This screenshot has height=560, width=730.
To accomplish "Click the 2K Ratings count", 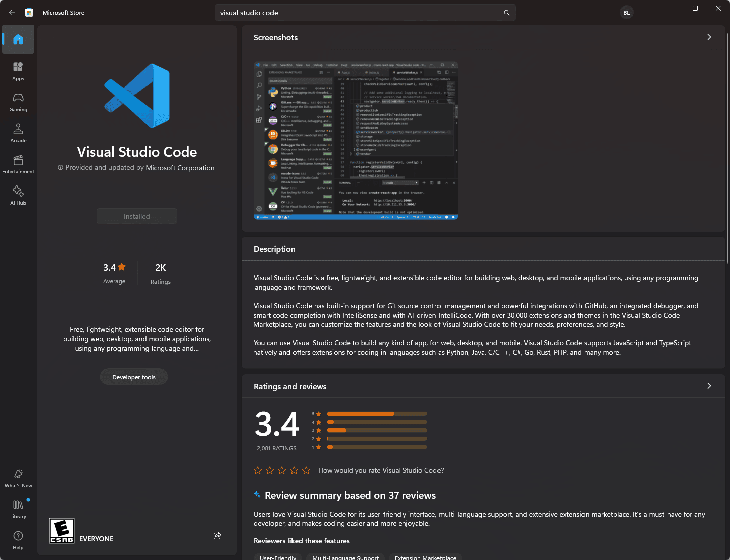I will pos(161,274).
